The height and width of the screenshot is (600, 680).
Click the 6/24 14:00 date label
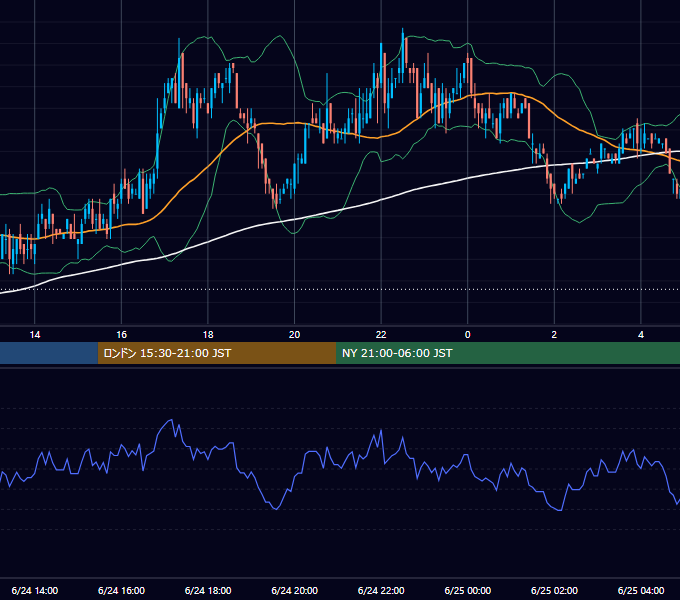pyautogui.click(x=35, y=590)
